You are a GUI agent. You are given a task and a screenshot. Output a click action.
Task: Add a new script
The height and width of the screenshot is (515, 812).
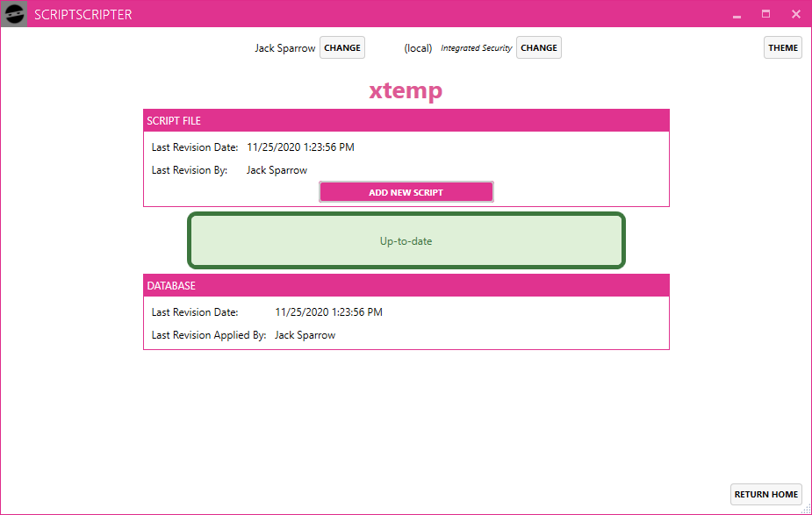coord(406,192)
